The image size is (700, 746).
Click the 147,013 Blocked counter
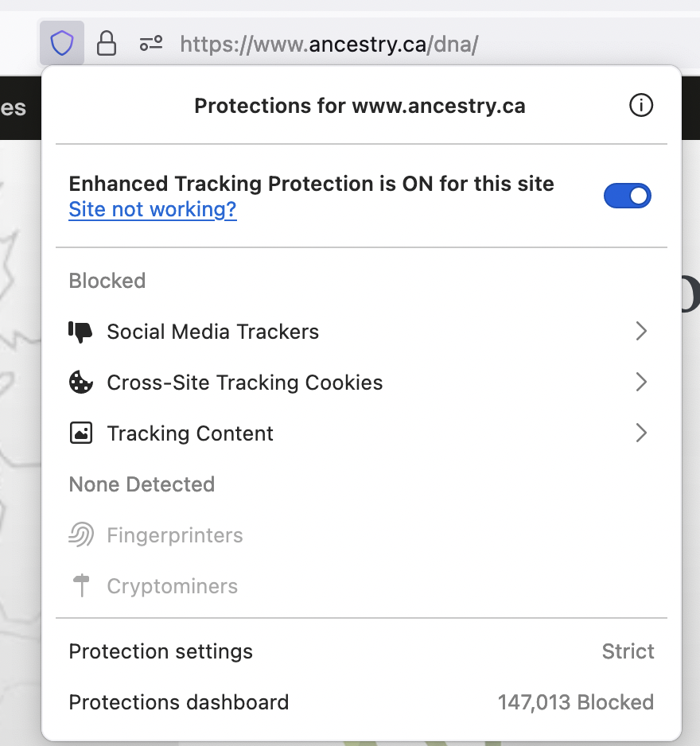576,702
